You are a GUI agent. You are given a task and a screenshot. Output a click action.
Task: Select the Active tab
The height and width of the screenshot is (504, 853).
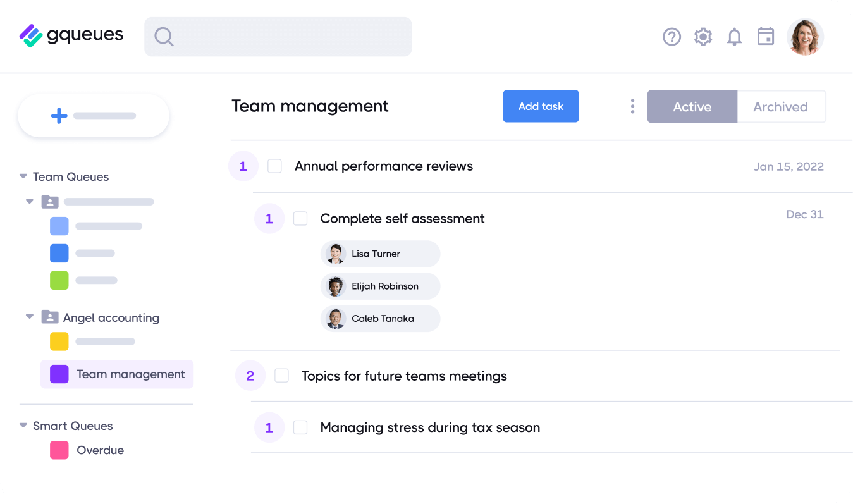[692, 106]
